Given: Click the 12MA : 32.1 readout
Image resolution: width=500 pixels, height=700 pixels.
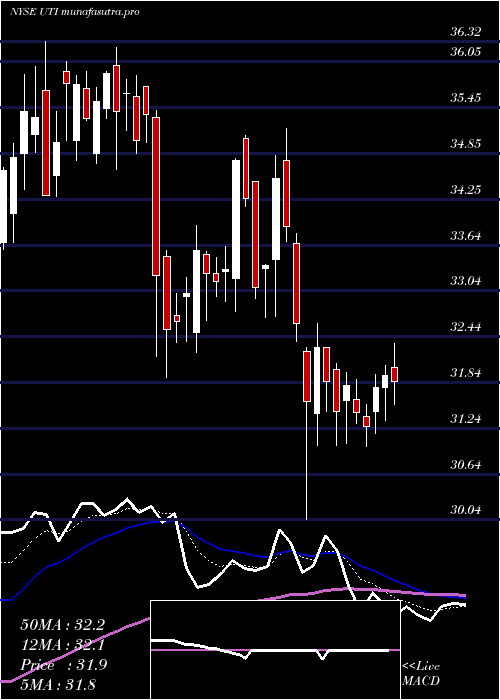Looking at the screenshot, I should pos(63,645).
